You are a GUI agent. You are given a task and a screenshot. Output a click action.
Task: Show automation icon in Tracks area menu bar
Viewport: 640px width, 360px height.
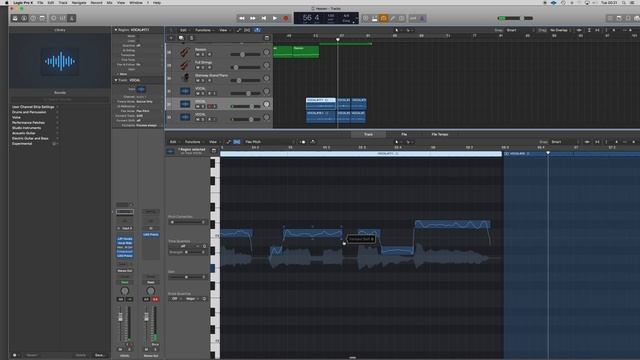pos(239,30)
